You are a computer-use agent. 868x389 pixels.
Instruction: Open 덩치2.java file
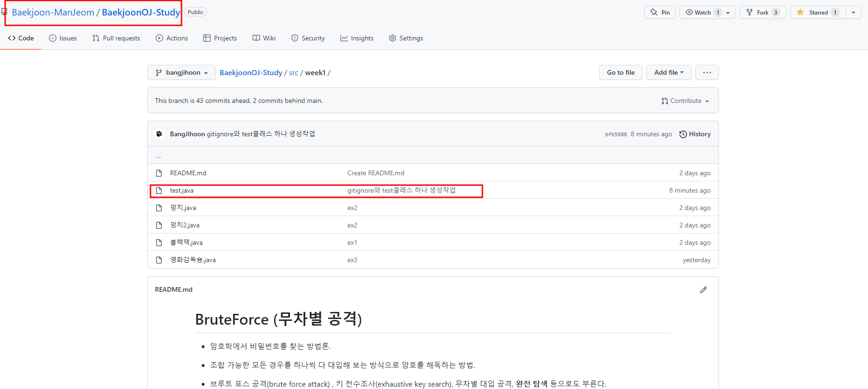coord(185,225)
